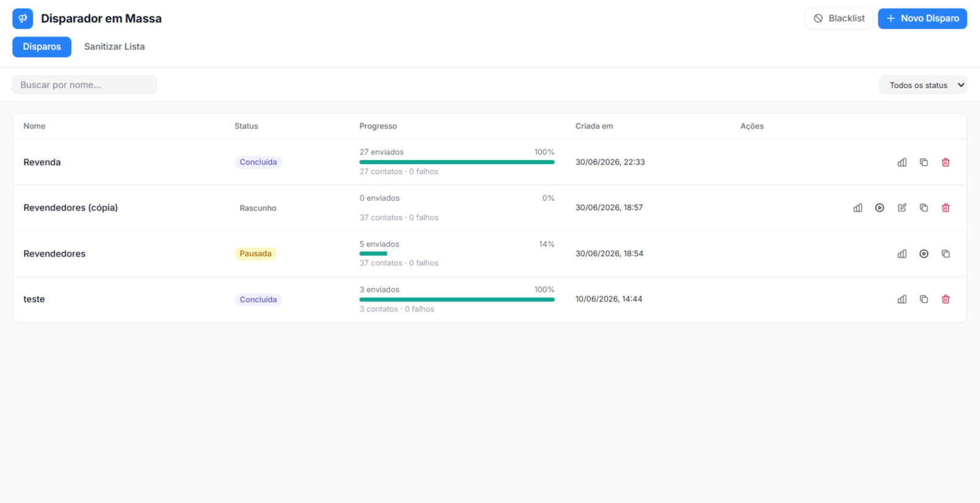Switch to the Sanitizar Lista tab
980x503 pixels.
coord(115,47)
